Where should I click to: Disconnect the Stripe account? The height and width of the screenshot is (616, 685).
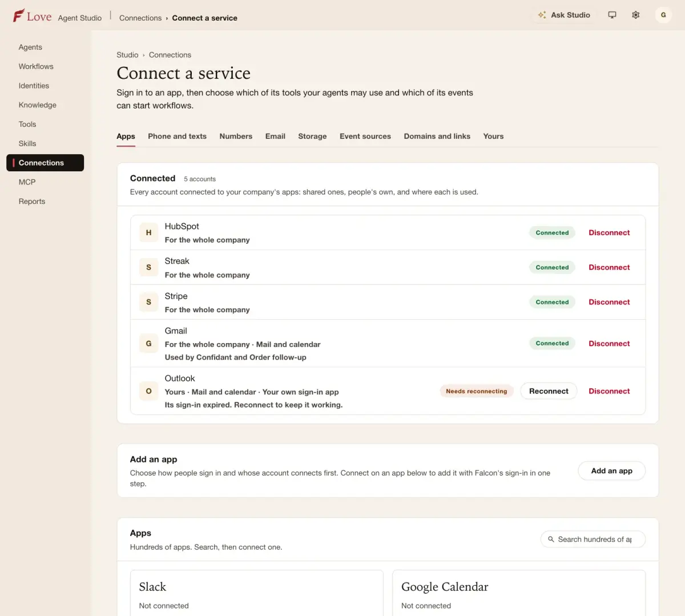pyautogui.click(x=609, y=302)
